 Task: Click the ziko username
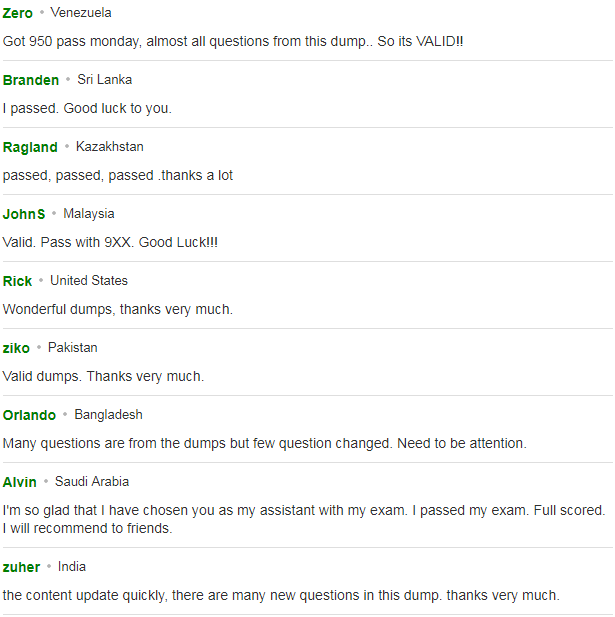tap(16, 348)
